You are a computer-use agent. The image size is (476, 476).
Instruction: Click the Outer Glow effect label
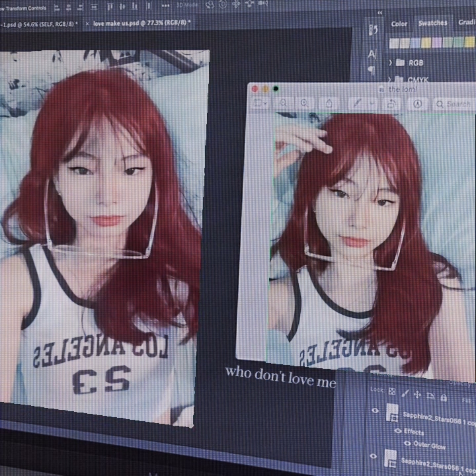pyautogui.click(x=429, y=446)
